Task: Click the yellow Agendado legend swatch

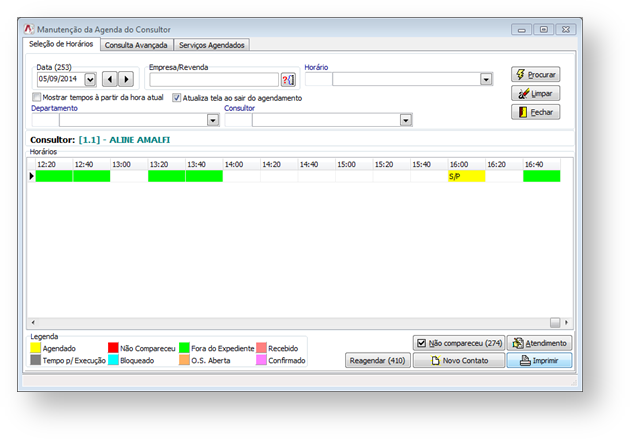Action: pos(35,348)
